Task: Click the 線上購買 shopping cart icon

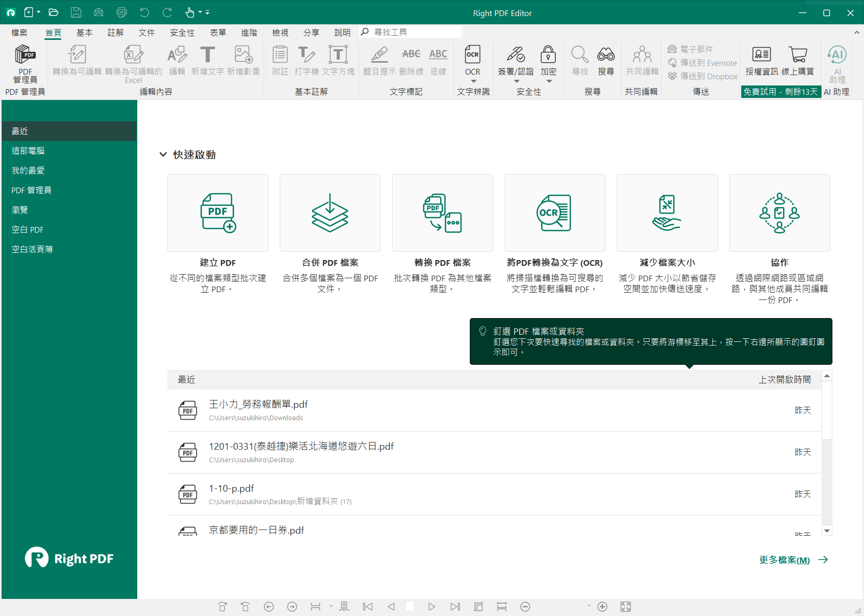Action: (797, 55)
